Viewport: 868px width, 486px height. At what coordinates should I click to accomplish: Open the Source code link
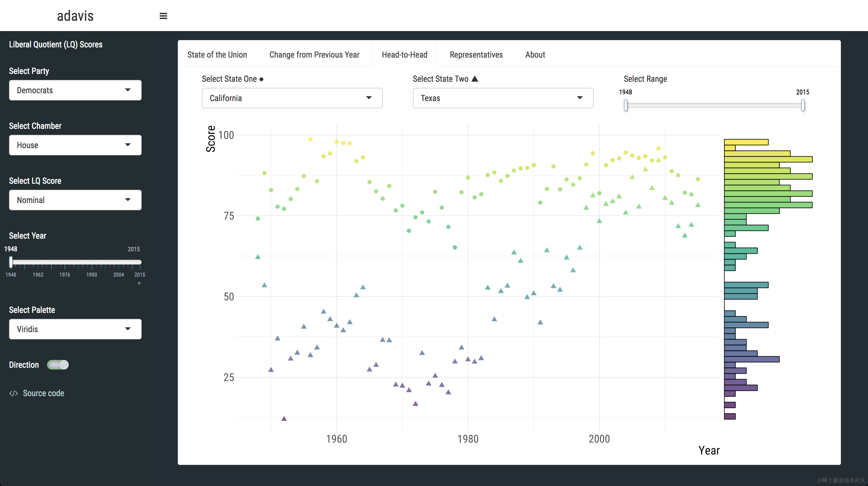pos(43,393)
